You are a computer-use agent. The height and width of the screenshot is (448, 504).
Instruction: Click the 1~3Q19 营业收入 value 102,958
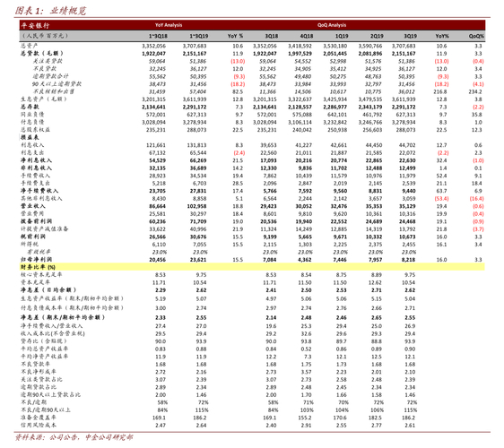coord(196,206)
